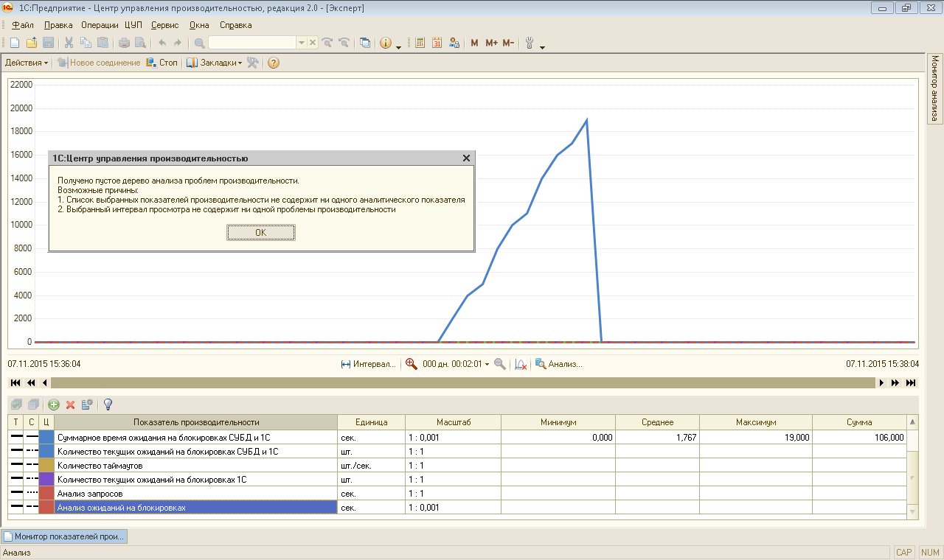Select the Анализ запросов row
Viewport: 944px width, 560px height.
coord(457,493)
